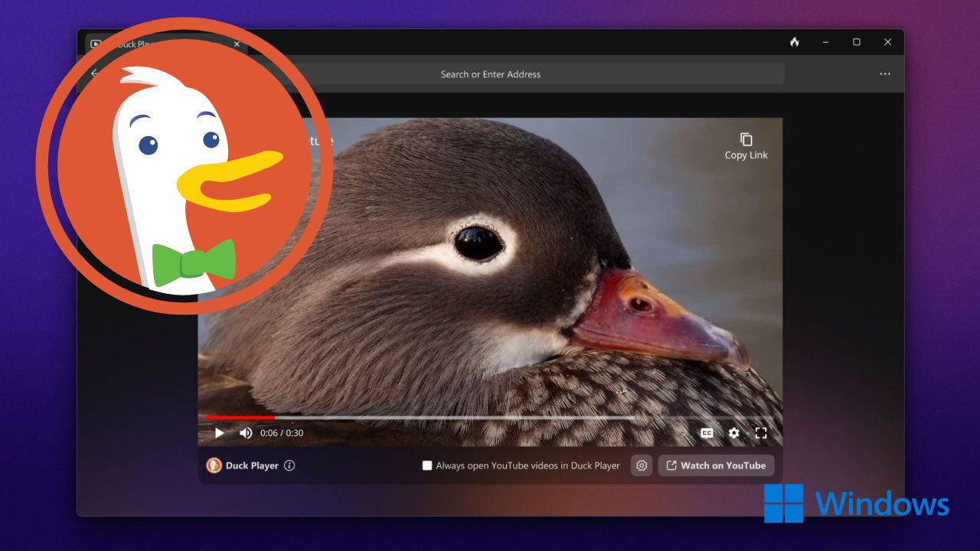Open video player settings gear
This screenshot has width=980, height=551.
tap(733, 433)
